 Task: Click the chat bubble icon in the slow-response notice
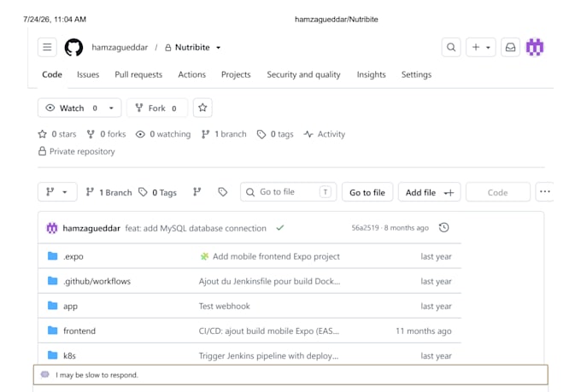pos(44,374)
